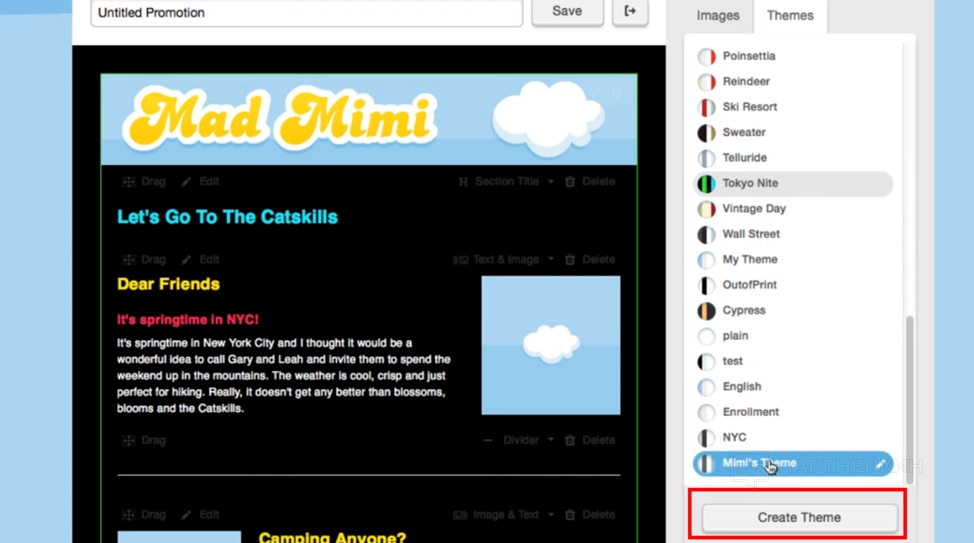
Task: Click the Reindeer theme color icon
Action: click(706, 82)
